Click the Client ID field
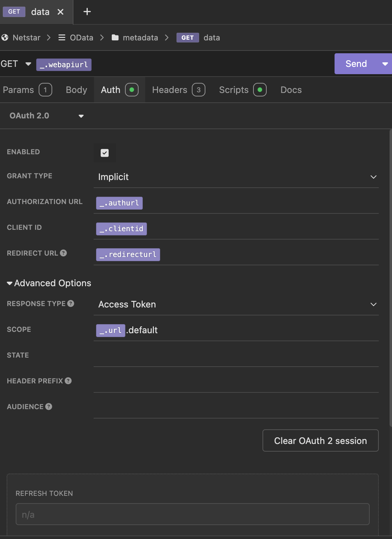 coord(236,229)
